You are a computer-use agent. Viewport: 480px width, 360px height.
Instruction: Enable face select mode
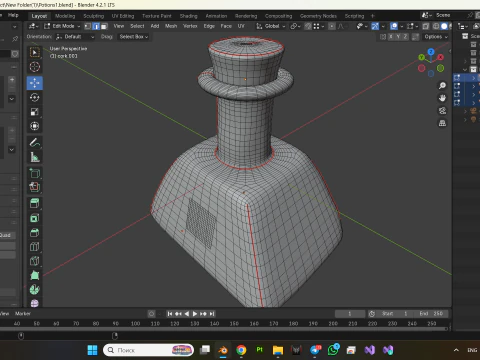click(x=104, y=26)
